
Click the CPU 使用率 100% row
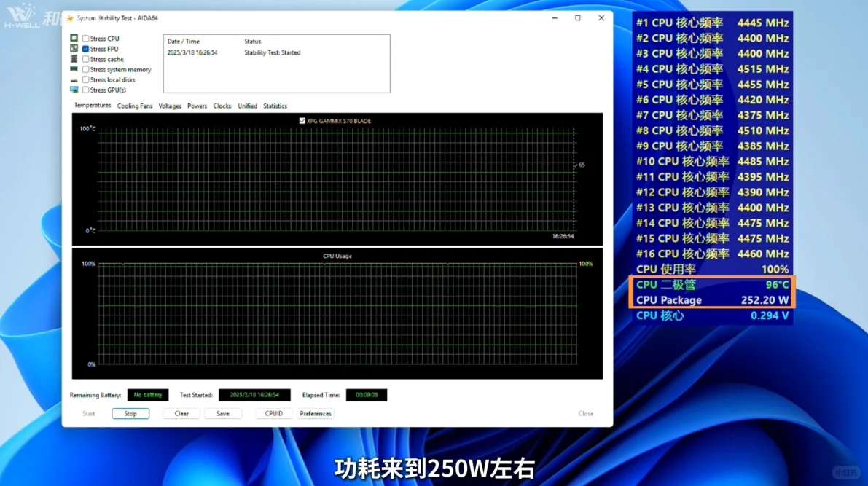point(712,269)
